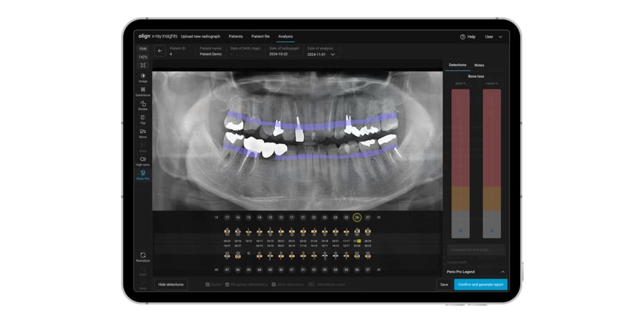Uncheck the Caries checkbox
The image size is (644, 322).
pyautogui.click(x=208, y=284)
